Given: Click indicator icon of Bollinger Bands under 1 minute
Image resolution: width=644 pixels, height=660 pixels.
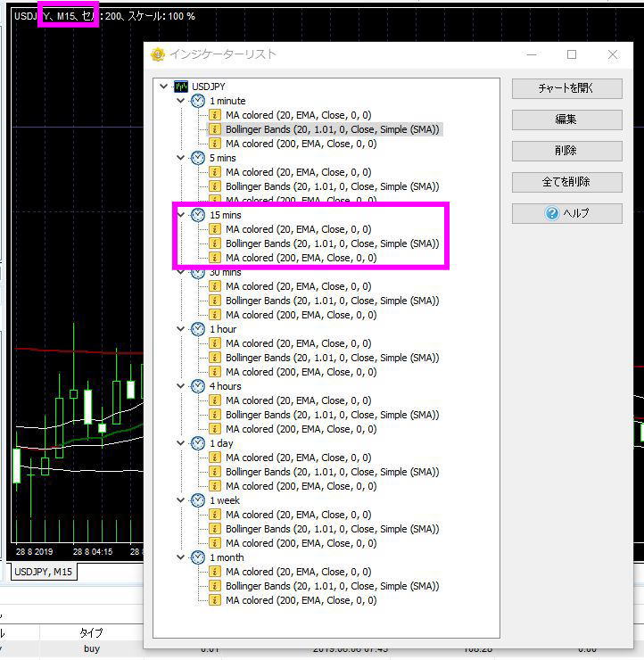Looking at the screenshot, I should point(215,129).
